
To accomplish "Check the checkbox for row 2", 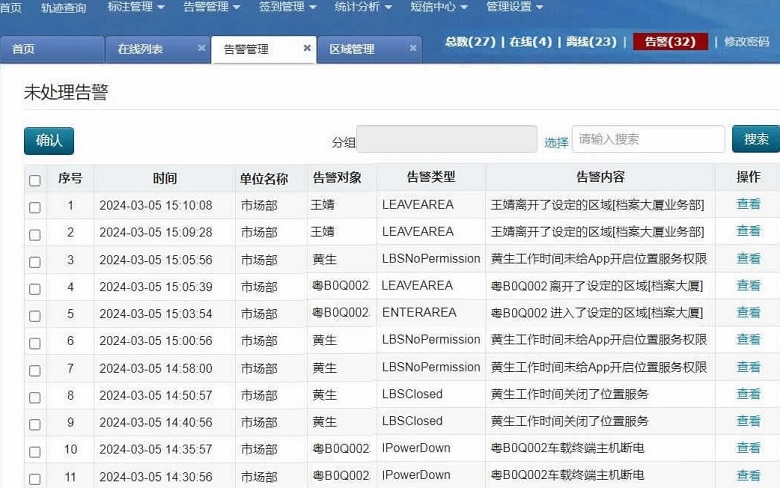I will (x=35, y=234).
